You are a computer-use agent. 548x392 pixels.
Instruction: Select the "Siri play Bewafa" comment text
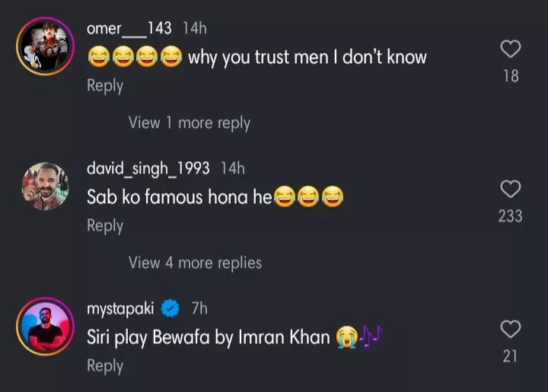pos(209,337)
